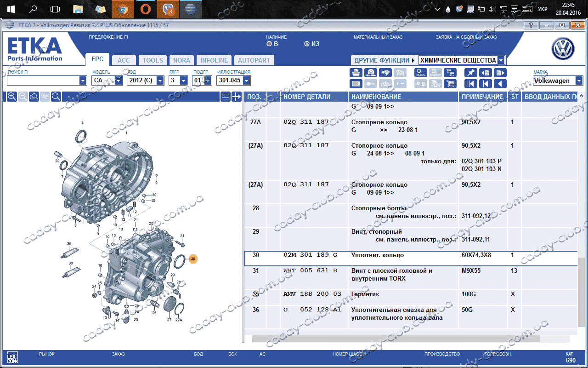The width and height of the screenshot is (588, 368).
Task: Open the Марка Volkswagen dropdown
Action: pyautogui.click(x=579, y=80)
